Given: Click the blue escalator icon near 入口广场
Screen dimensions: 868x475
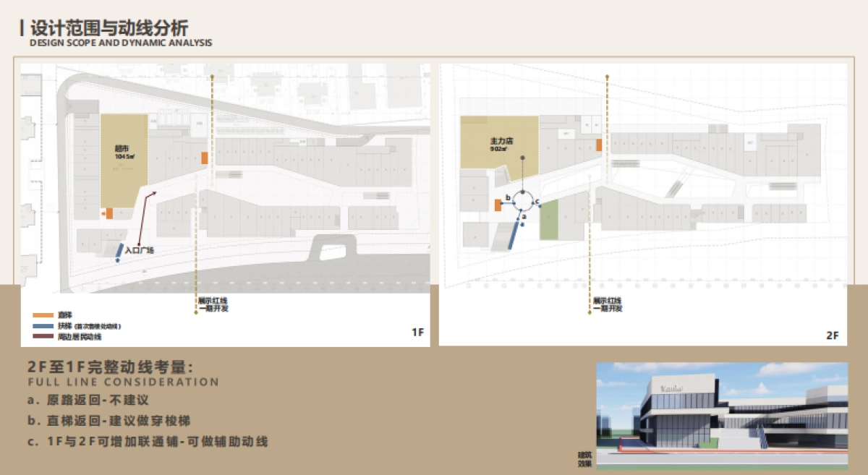Looking at the screenshot, I should point(119,251).
